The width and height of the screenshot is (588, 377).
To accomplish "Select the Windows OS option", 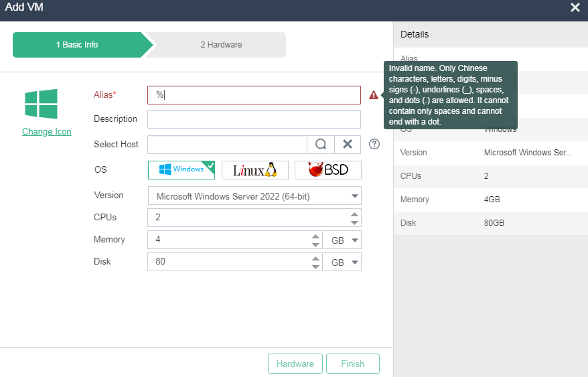I will (x=181, y=170).
